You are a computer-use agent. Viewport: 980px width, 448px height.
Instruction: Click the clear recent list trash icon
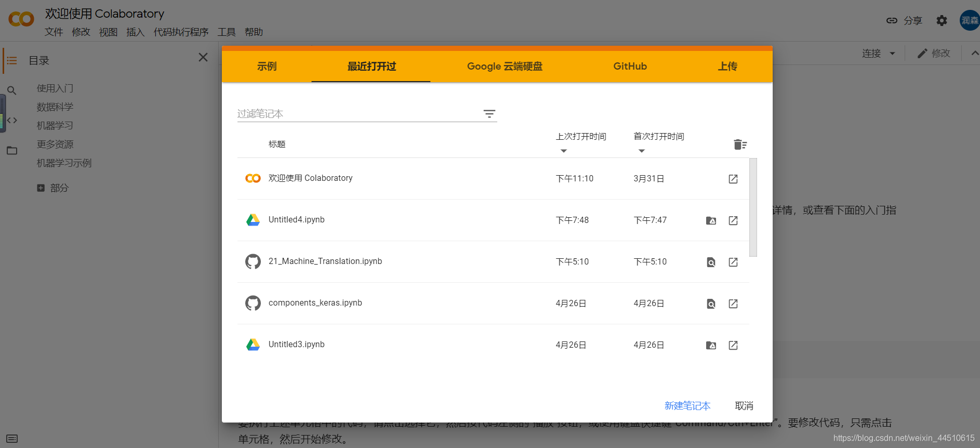pyautogui.click(x=740, y=144)
